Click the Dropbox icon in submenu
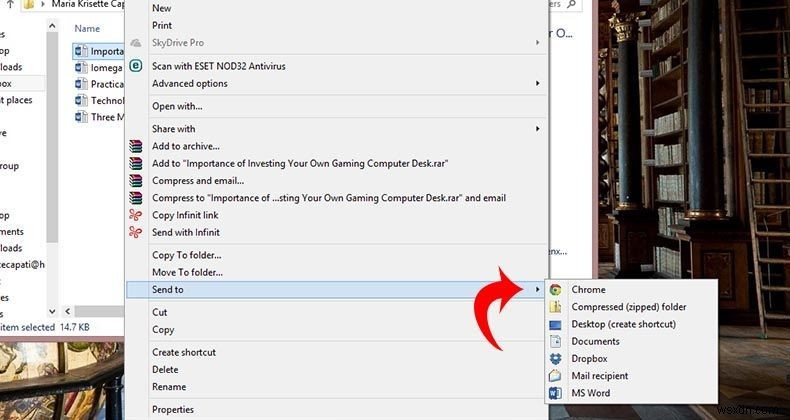The width and height of the screenshot is (790, 420). [555, 359]
